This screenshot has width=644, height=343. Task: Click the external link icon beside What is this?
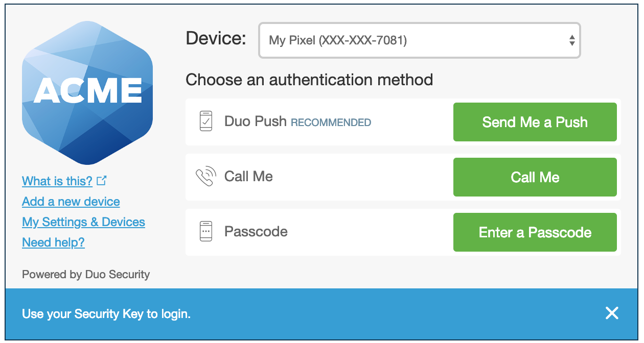tap(101, 181)
